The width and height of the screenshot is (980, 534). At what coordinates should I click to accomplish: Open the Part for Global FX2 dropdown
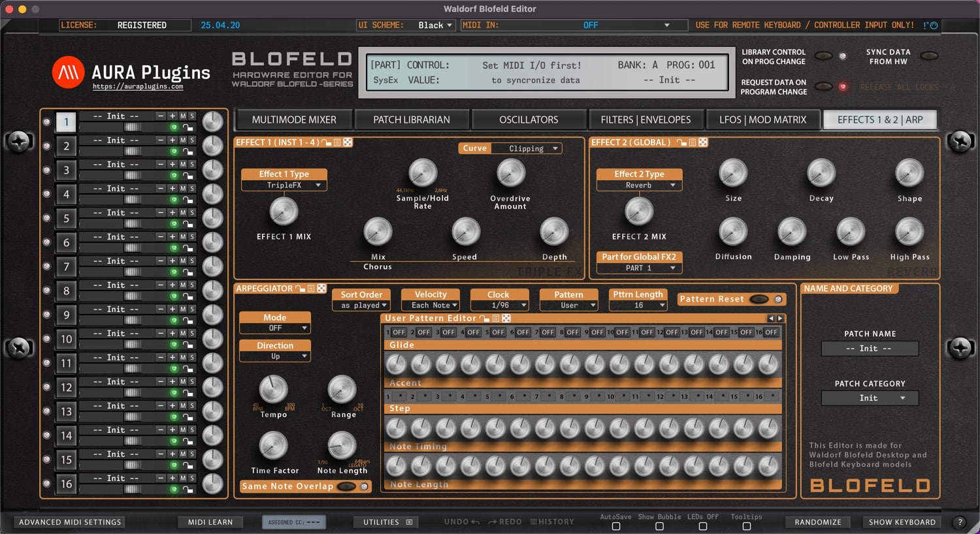[639, 268]
